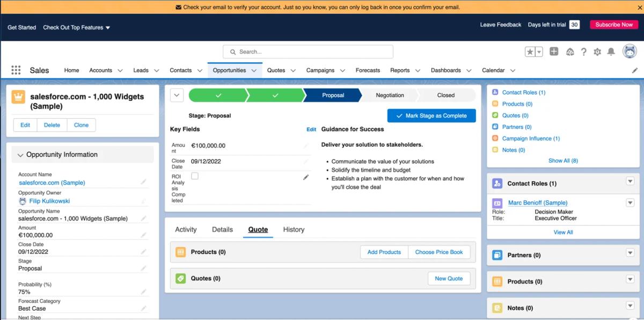Select the Negotiation stage in the path
The image size is (644, 320).
[x=390, y=95]
